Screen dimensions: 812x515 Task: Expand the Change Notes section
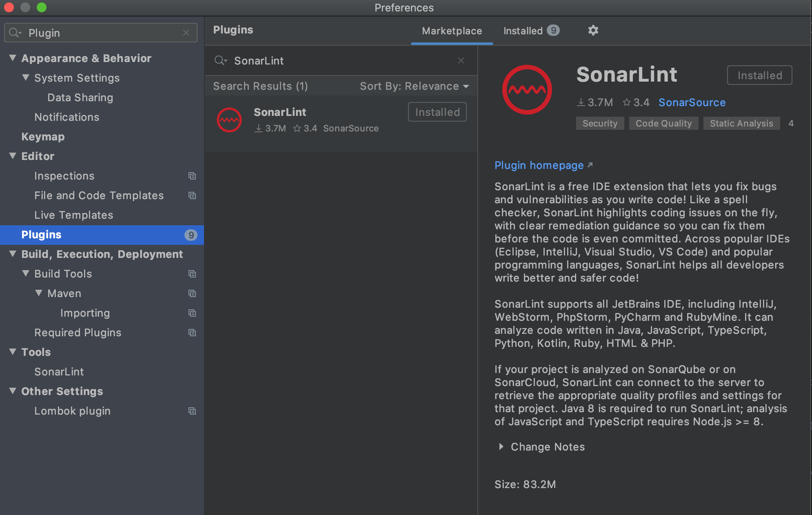pyautogui.click(x=501, y=447)
